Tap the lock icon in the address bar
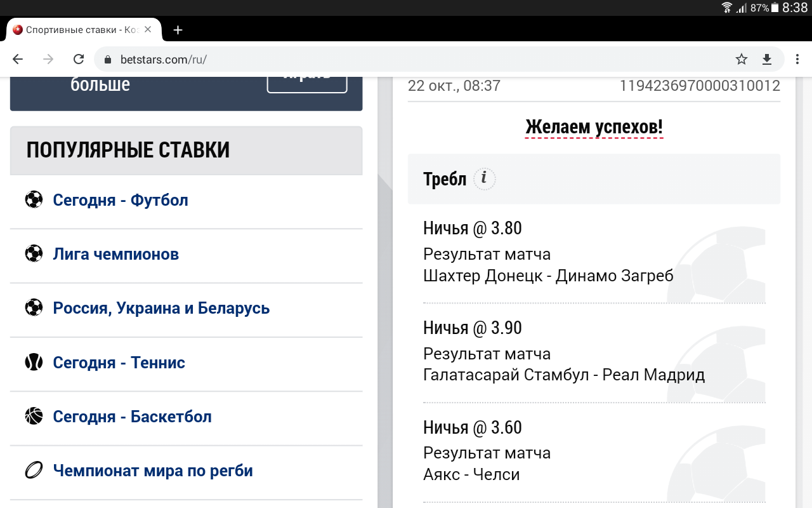The height and width of the screenshot is (508, 812). [108, 60]
